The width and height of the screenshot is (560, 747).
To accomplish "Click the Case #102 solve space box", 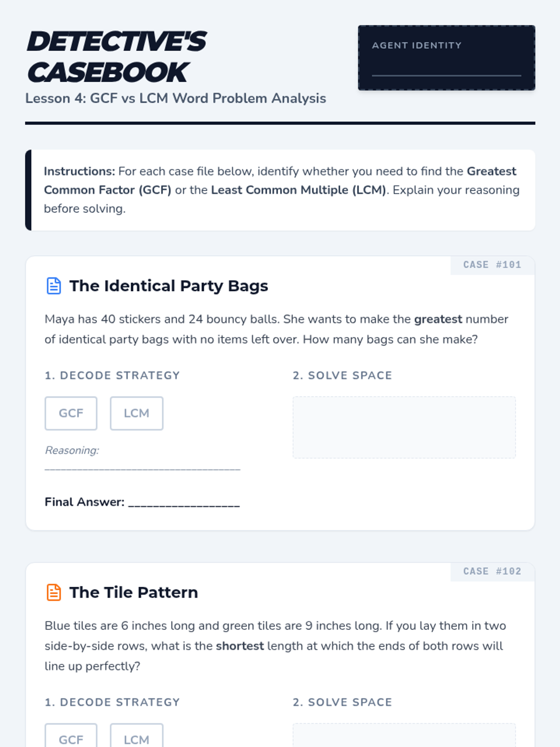I will tap(404, 736).
